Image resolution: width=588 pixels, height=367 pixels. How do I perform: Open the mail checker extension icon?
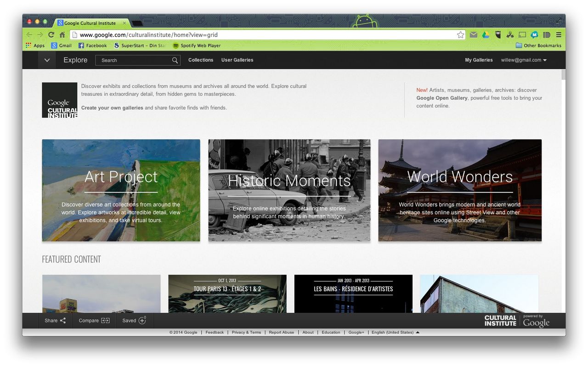point(473,35)
